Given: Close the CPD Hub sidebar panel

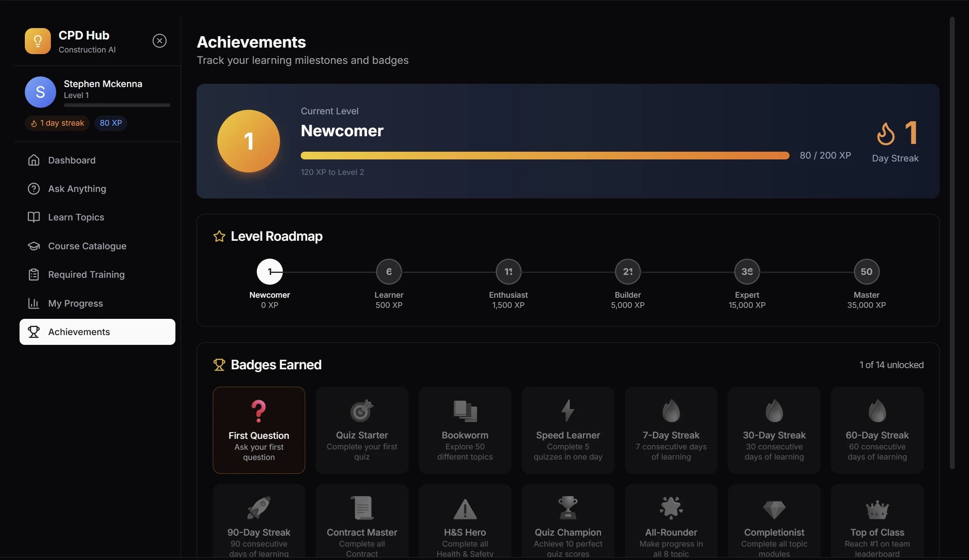Looking at the screenshot, I should pyautogui.click(x=160, y=40).
